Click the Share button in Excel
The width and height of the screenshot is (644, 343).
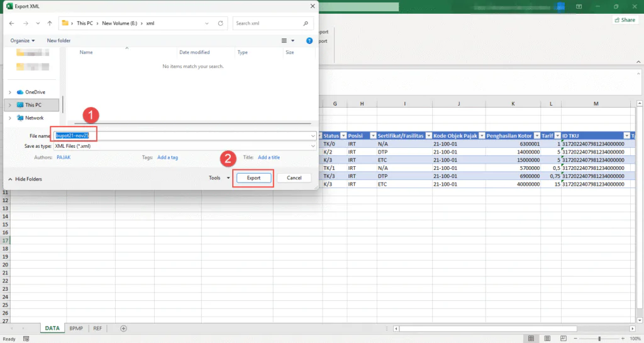pyautogui.click(x=625, y=20)
